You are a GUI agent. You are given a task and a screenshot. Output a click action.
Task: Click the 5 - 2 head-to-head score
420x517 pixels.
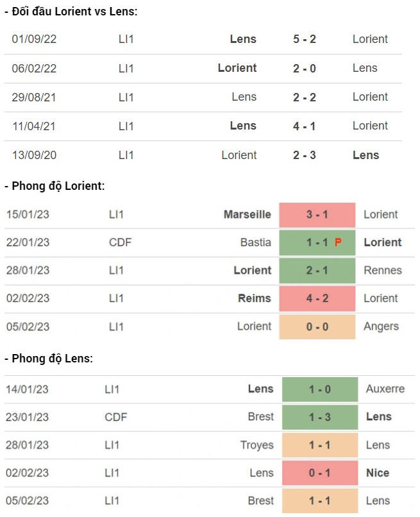tap(305, 39)
